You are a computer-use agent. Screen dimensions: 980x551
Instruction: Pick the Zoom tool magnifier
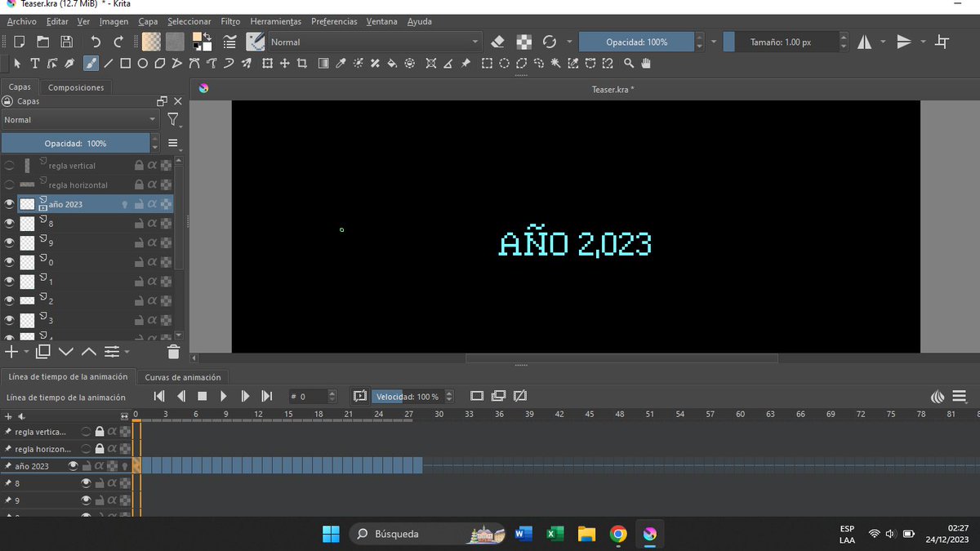pyautogui.click(x=629, y=63)
